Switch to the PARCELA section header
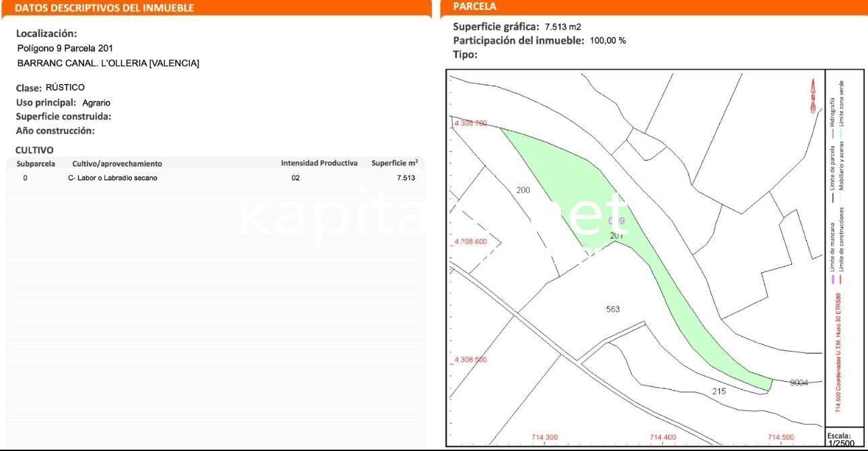Image resolution: width=868 pixels, height=451 pixels. pos(474,7)
